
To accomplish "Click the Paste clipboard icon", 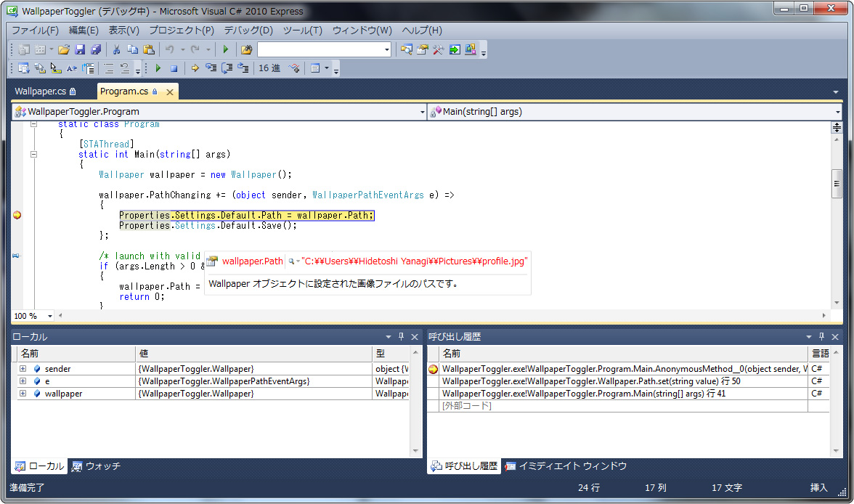I will pyautogui.click(x=149, y=49).
